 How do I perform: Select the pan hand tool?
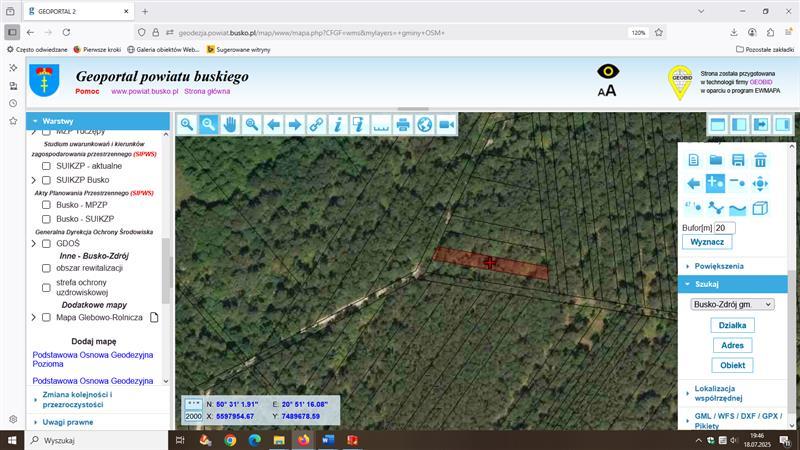tap(230, 124)
